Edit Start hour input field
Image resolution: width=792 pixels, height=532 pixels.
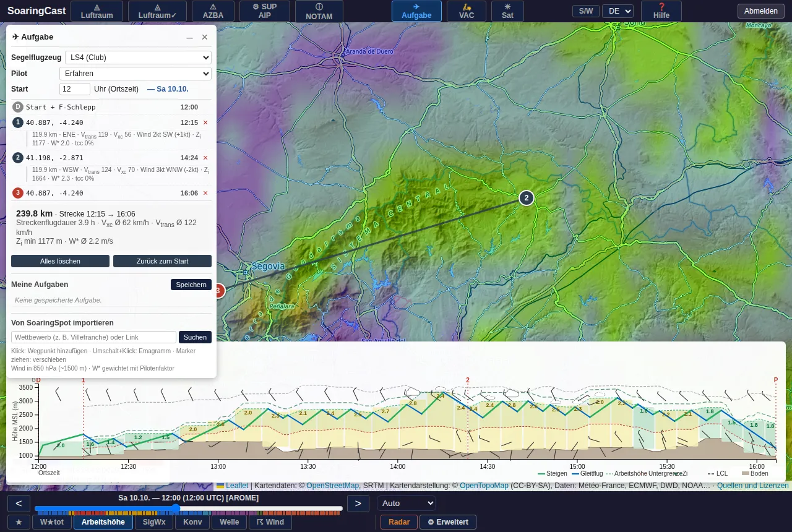[75, 89]
